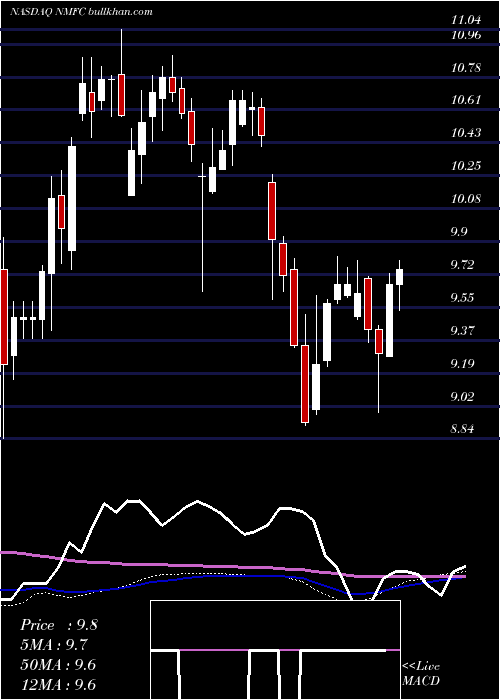Click the 10.43 price axis label
Screen dimensions: 500x700
(467, 133)
